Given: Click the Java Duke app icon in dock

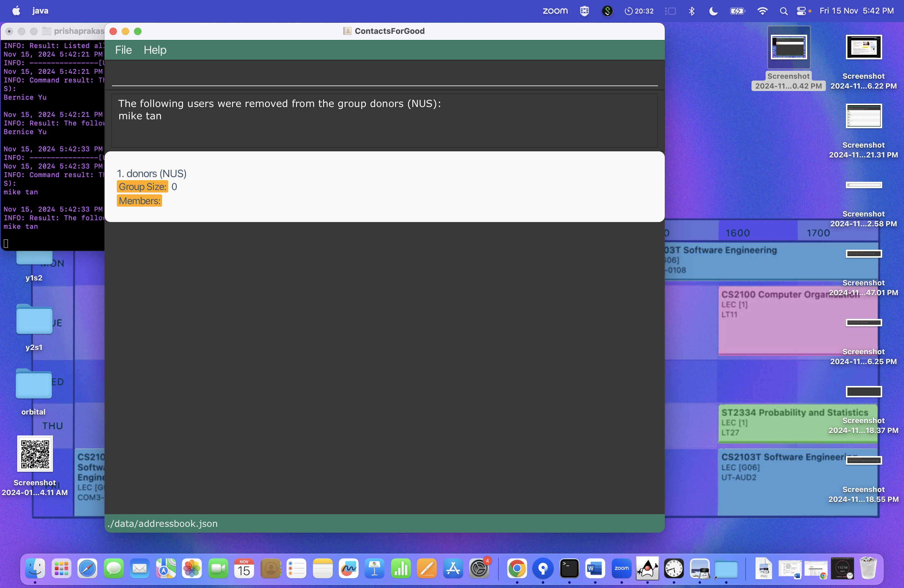Looking at the screenshot, I should (647, 569).
